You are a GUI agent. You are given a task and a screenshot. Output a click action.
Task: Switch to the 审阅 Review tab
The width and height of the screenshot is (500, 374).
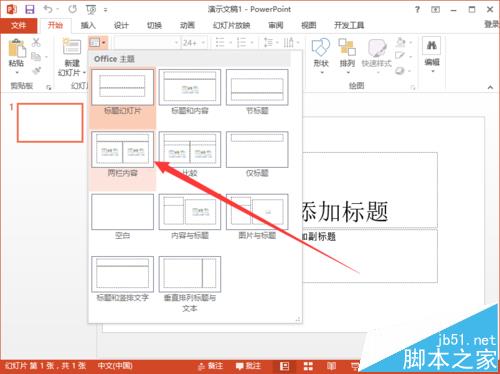pos(276,25)
